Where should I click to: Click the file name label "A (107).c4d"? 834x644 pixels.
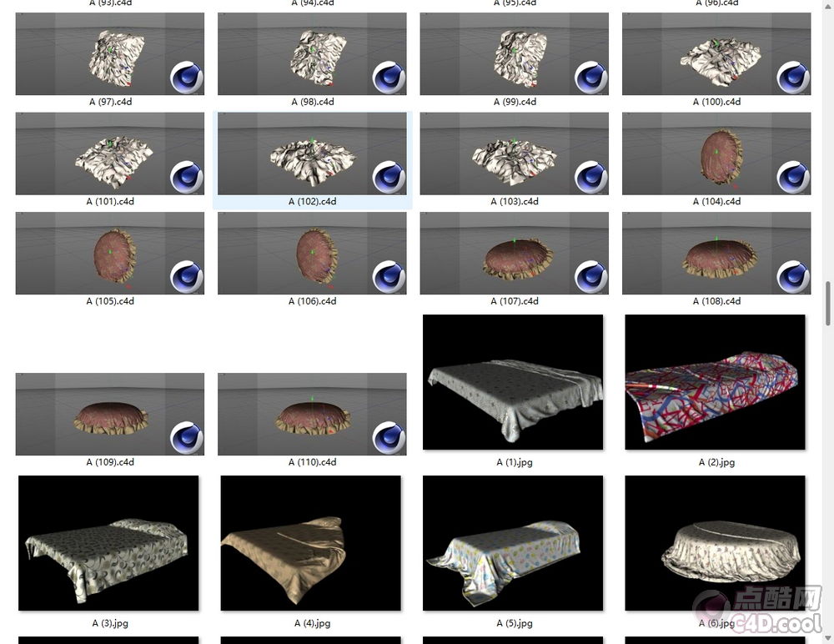coord(515,300)
